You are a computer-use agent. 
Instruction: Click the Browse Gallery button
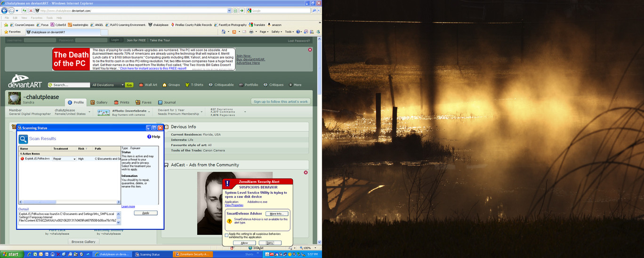[x=83, y=241]
